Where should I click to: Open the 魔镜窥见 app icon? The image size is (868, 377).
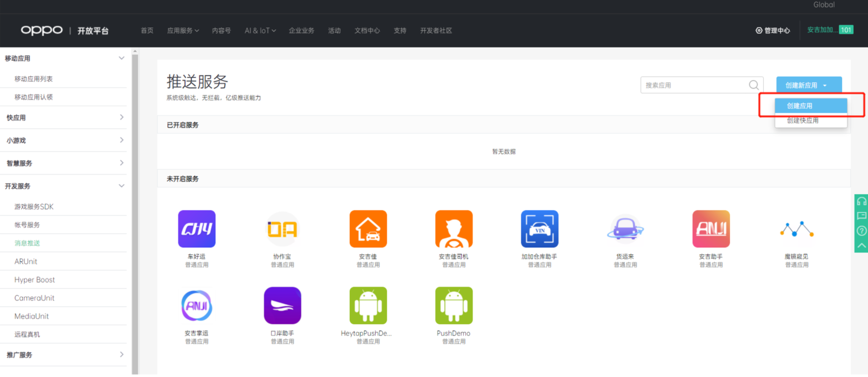click(796, 229)
